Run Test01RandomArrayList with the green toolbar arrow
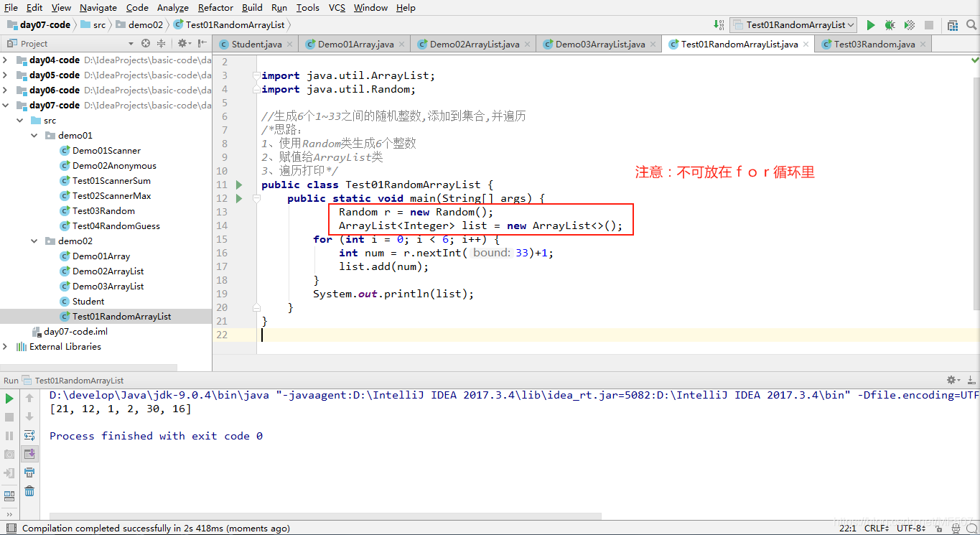The width and height of the screenshot is (980, 535). pyautogui.click(x=871, y=25)
